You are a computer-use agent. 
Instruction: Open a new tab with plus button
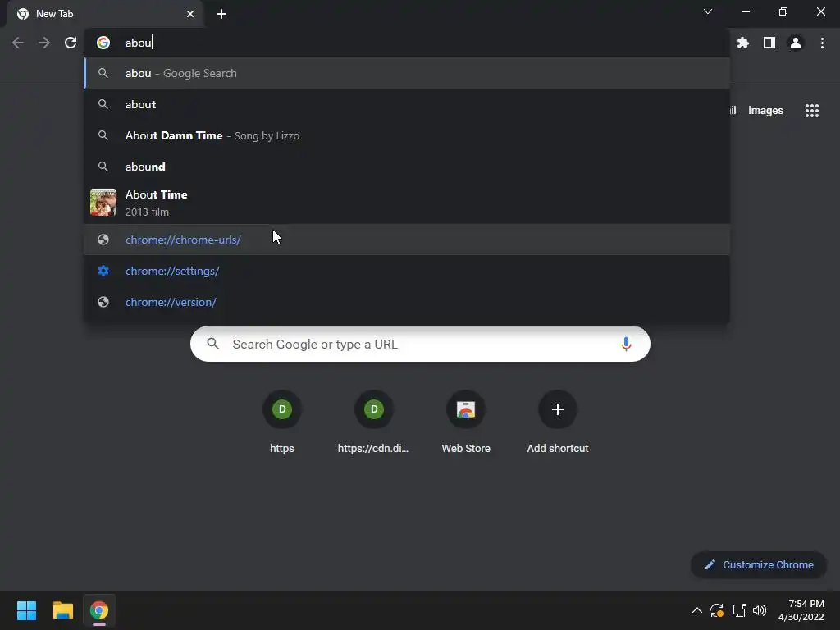coord(221,14)
